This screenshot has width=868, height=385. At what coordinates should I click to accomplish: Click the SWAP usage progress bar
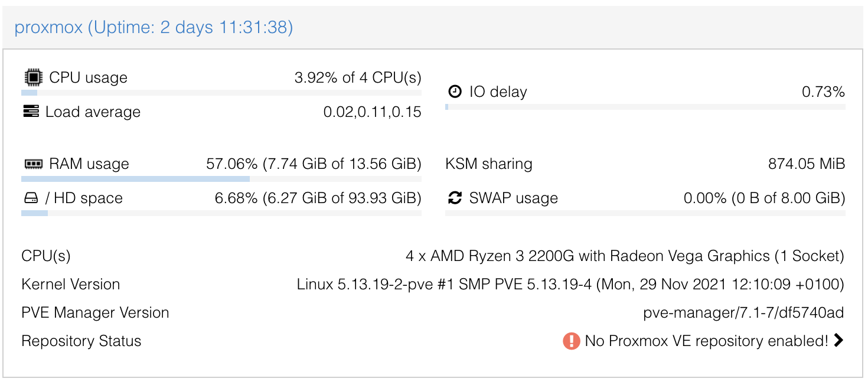[x=645, y=213]
